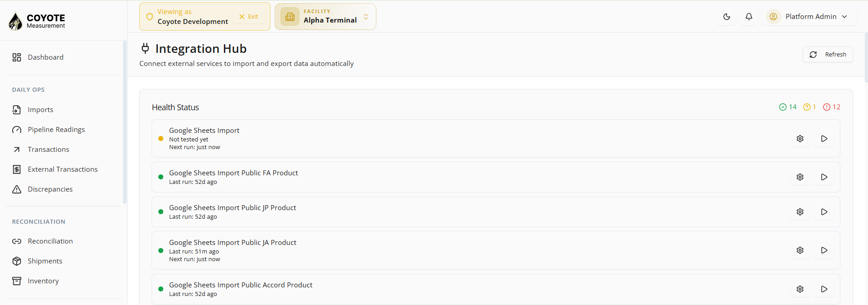Image resolution: width=868 pixels, height=305 pixels.
Task: Click the red error count 12
Action: [x=832, y=107]
